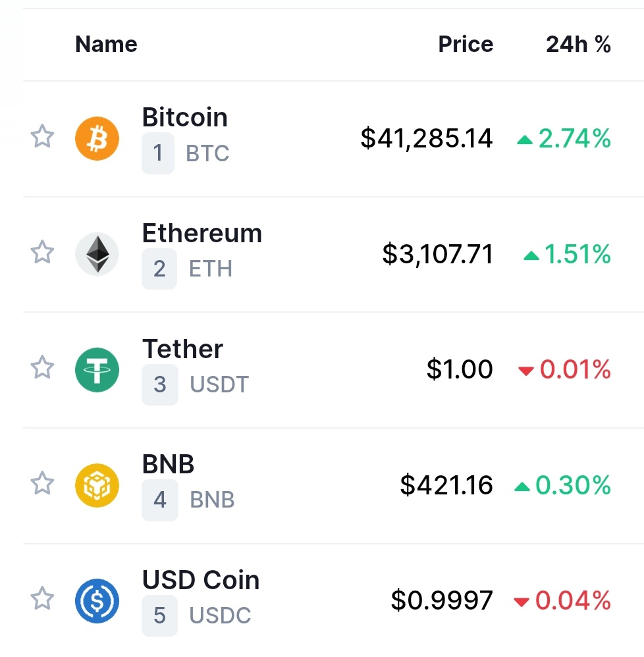644x657 pixels.
Task: Click the yellow BNB logo icon
Action: click(97, 485)
